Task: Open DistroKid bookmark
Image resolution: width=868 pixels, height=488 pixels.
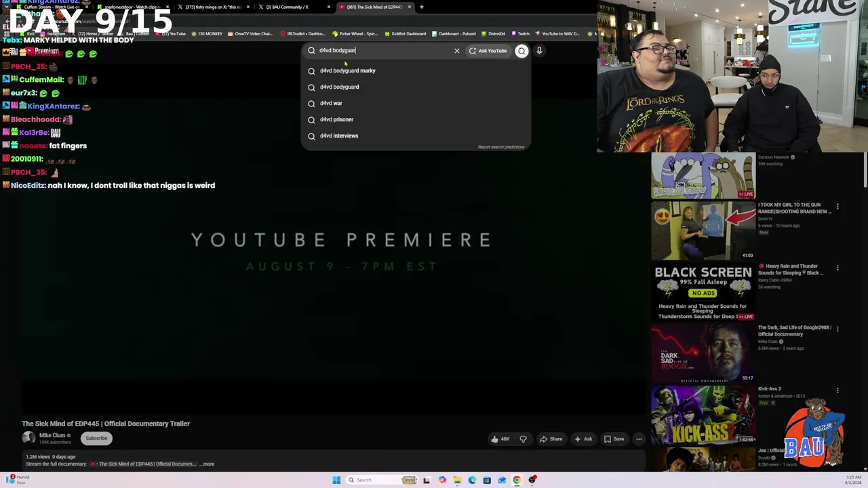Action: (x=493, y=33)
